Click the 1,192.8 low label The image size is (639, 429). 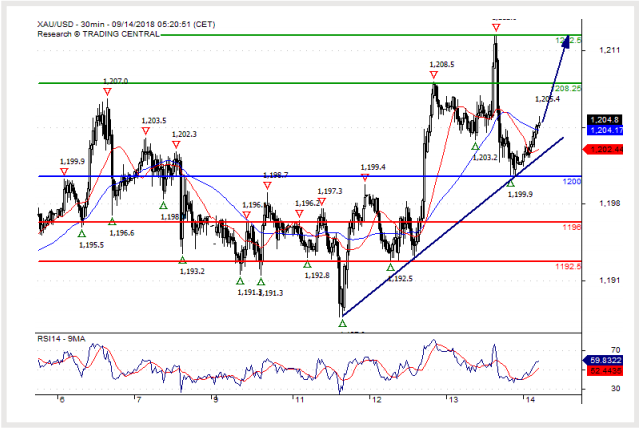(317, 275)
